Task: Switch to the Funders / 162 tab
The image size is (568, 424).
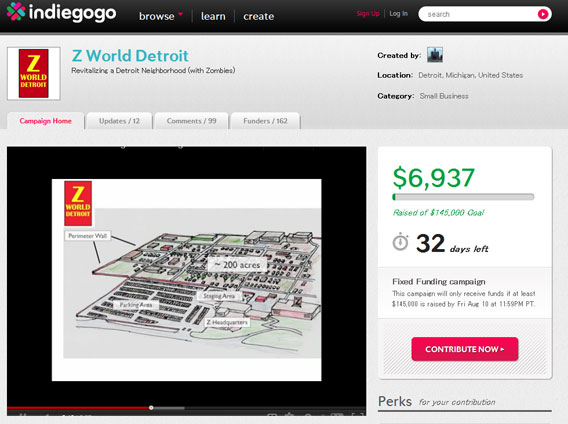Action: 266,121
